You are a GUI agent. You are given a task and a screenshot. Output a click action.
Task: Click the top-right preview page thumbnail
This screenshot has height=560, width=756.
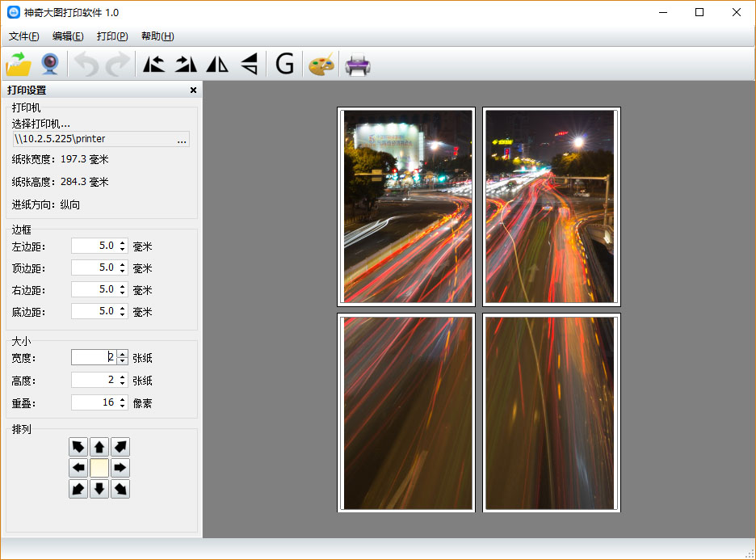[x=552, y=207]
